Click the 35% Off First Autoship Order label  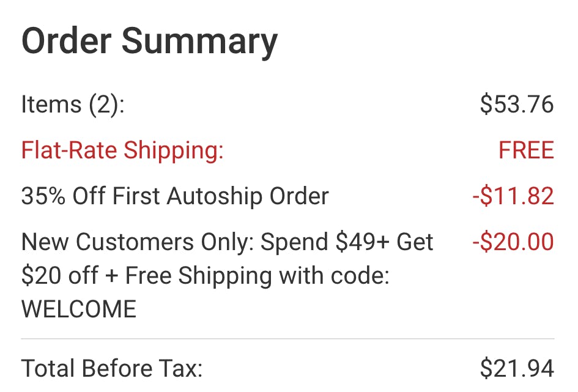click(x=175, y=196)
